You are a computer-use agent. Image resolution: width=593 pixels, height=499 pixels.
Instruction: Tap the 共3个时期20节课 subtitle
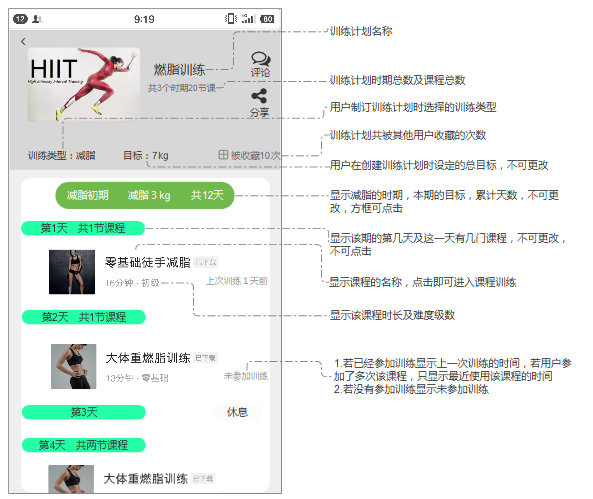(x=182, y=88)
